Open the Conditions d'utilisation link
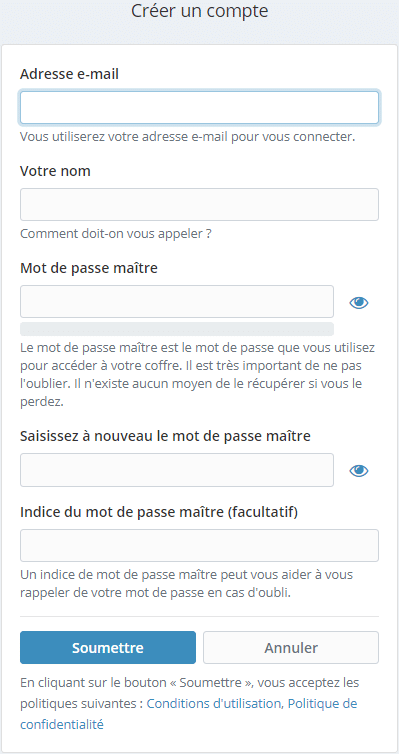The image size is (399, 754). pos(213,704)
